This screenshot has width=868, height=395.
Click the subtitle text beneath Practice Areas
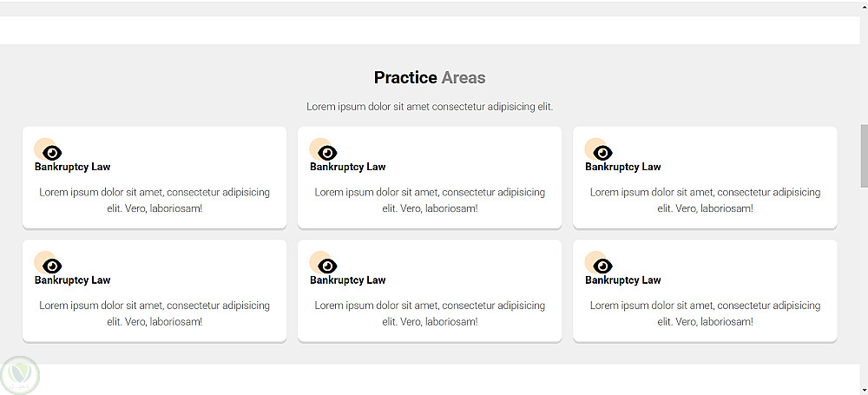[x=430, y=107]
